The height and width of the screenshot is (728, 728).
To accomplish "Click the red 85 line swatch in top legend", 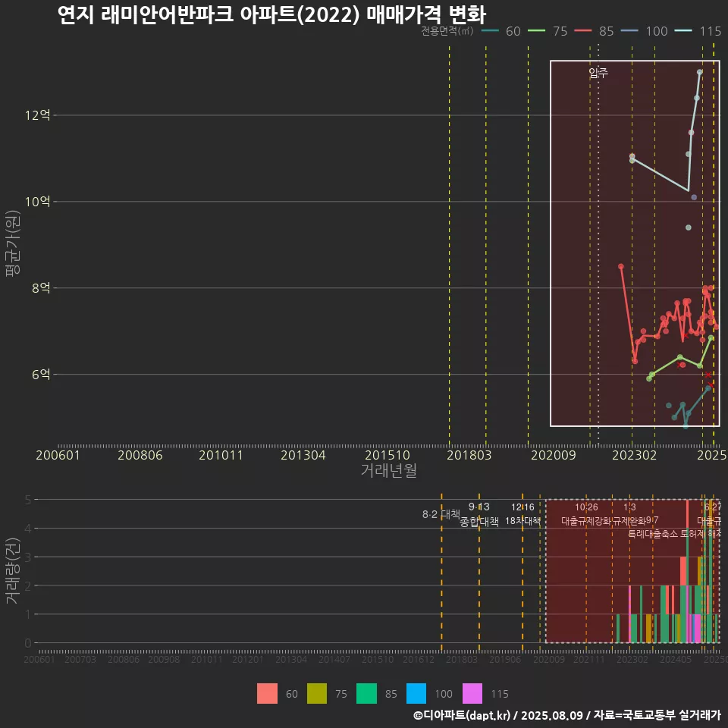I will point(583,31).
